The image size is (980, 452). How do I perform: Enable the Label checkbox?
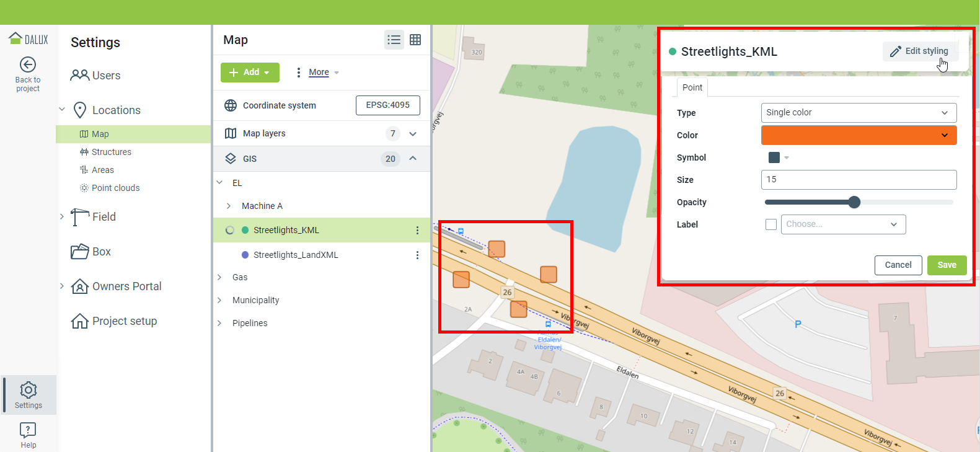771,224
